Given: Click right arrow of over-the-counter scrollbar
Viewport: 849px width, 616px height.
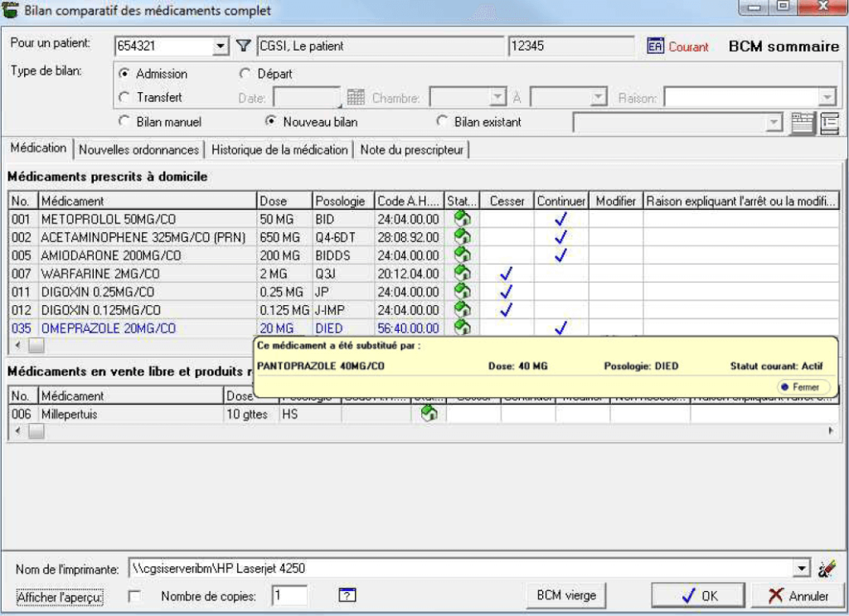Looking at the screenshot, I should pyautogui.click(x=831, y=431).
